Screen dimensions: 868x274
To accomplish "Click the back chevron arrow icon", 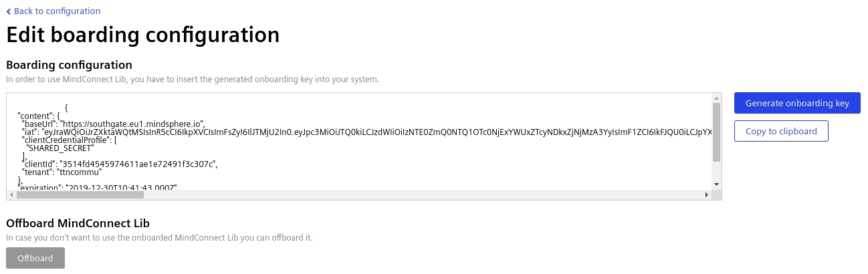I will coord(9,11).
